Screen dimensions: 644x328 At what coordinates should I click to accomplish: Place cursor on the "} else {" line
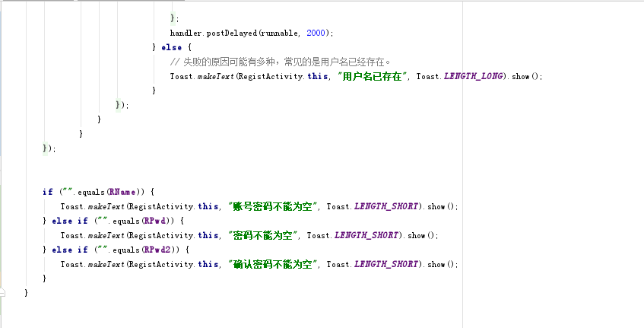[172, 48]
